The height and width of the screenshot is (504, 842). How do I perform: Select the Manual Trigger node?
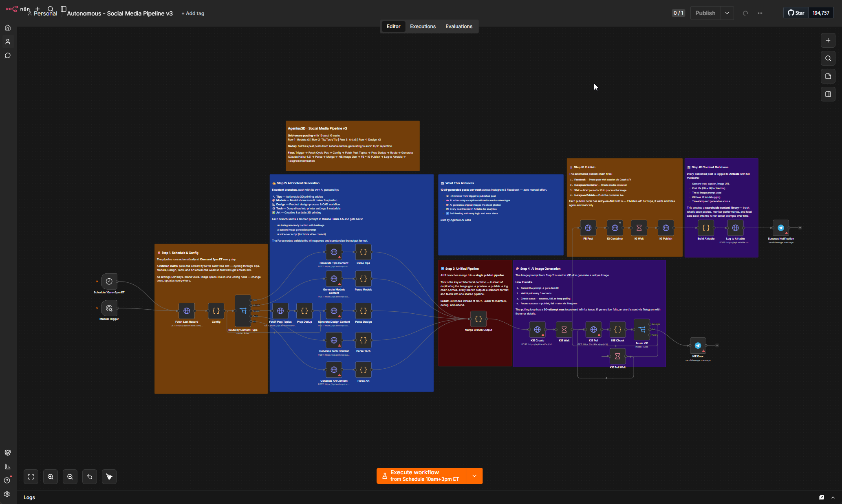[109, 308]
